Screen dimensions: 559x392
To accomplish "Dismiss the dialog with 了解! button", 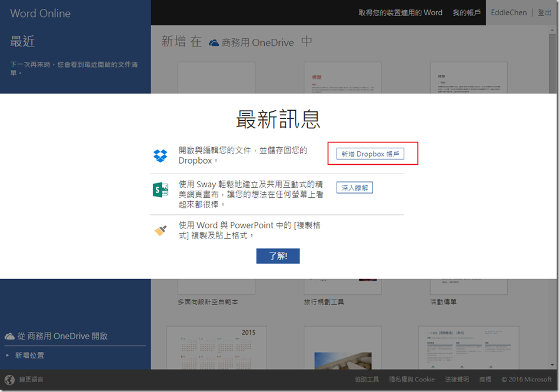I will coord(278,256).
